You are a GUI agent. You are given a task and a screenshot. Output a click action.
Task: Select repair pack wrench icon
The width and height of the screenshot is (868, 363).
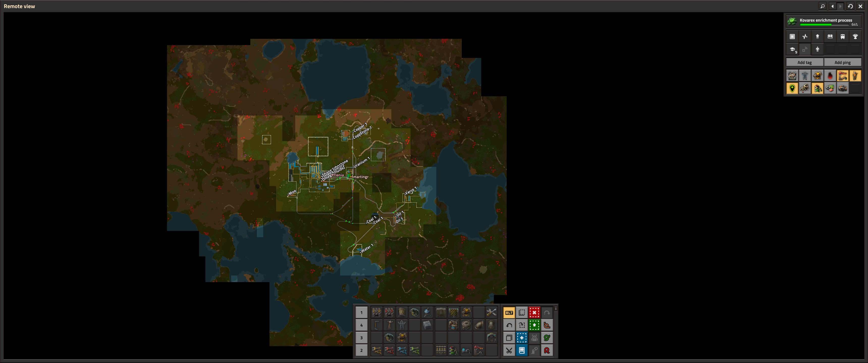click(491, 313)
